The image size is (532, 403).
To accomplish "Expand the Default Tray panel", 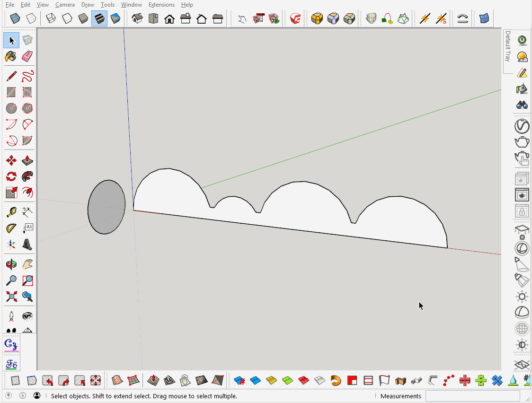I will point(508,51).
